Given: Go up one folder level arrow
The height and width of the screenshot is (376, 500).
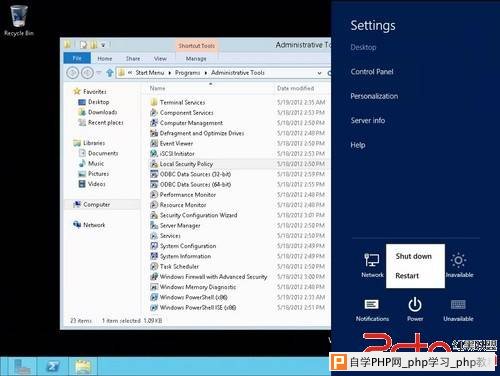Looking at the screenshot, I should tap(109, 73).
